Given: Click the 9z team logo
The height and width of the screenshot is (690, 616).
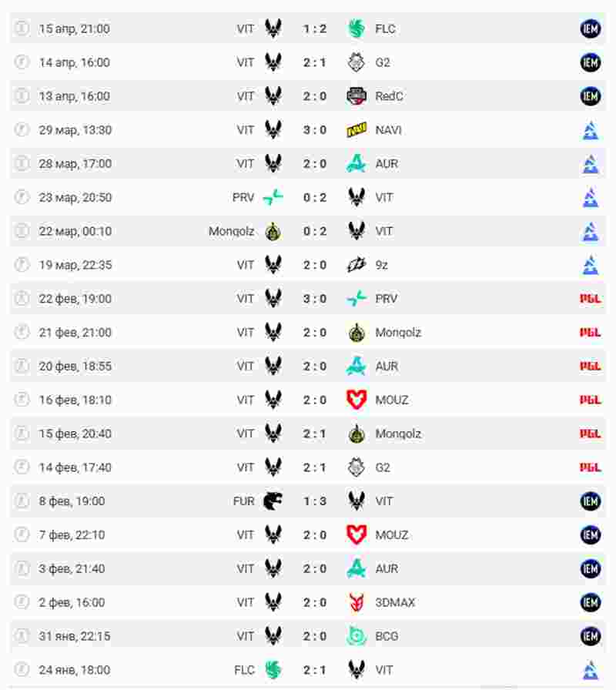Looking at the screenshot, I should 357,265.
